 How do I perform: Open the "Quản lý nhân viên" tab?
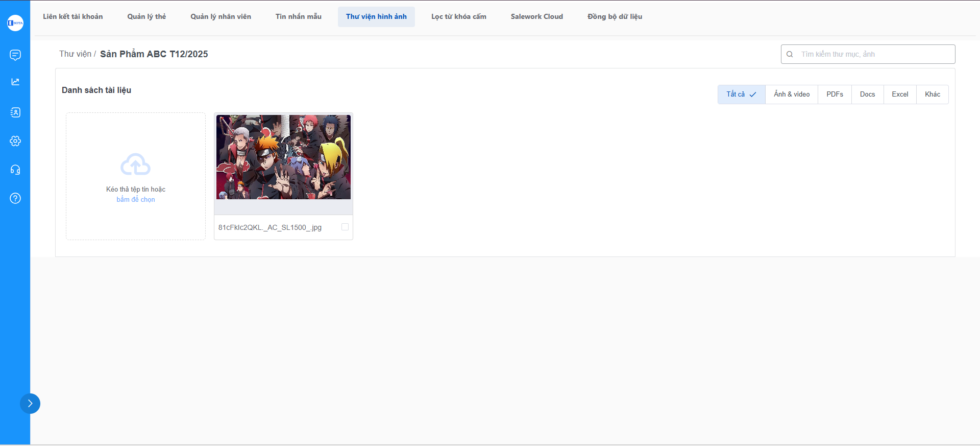(220, 17)
